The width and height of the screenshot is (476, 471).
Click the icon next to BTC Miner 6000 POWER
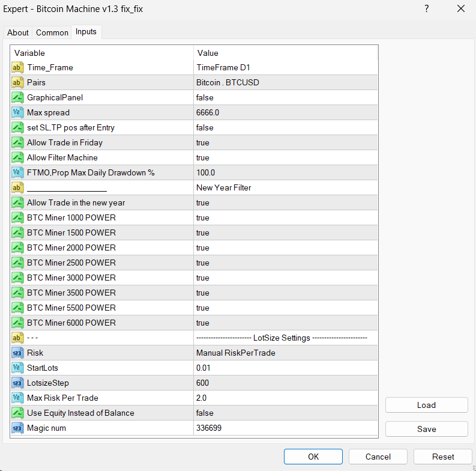coord(17,323)
